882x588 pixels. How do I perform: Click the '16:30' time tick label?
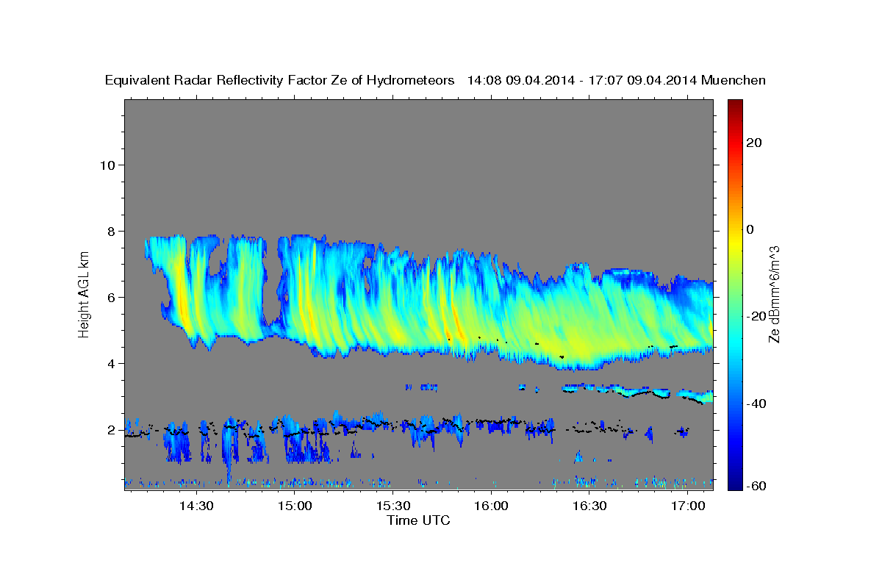[589, 506]
